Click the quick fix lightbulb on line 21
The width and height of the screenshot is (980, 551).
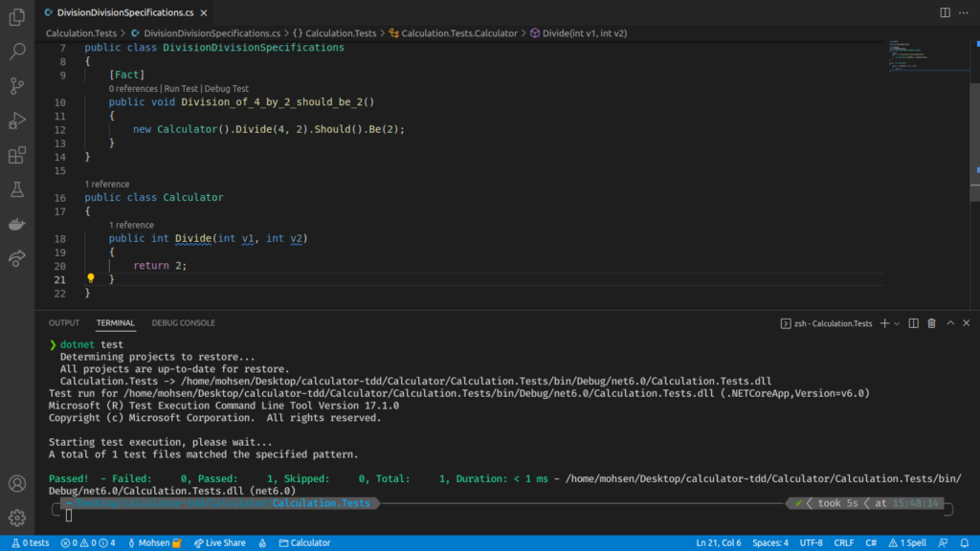[90, 277]
